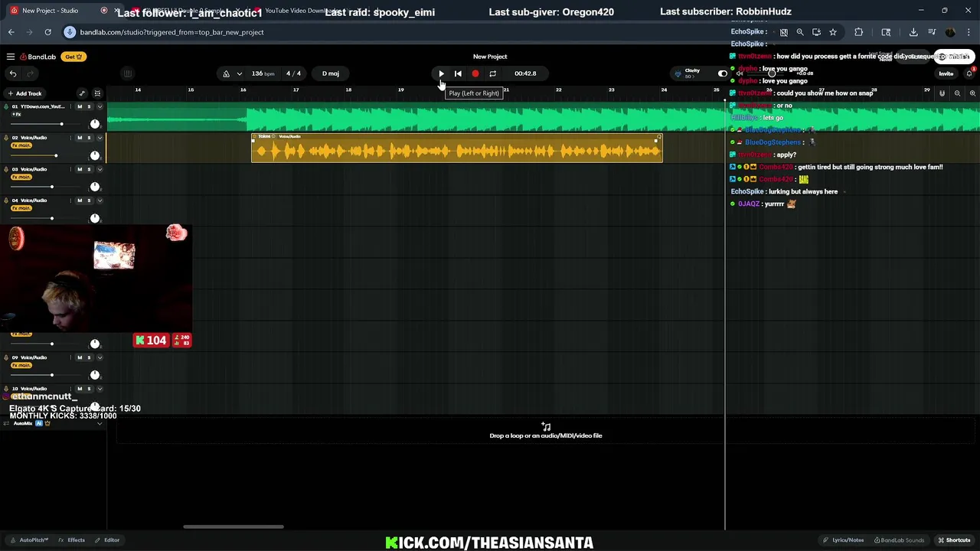Select the green audio region on track 01
The image size is (980, 551).
(543, 117)
